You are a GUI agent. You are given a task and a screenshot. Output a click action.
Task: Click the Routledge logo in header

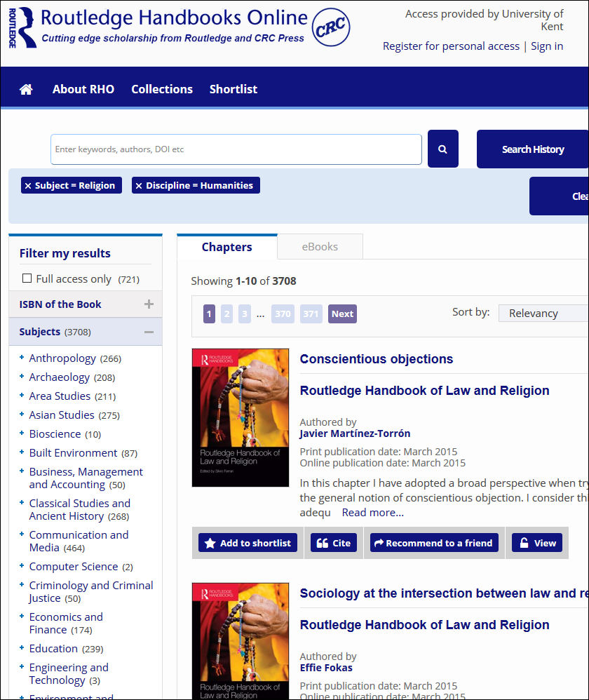coord(22,27)
